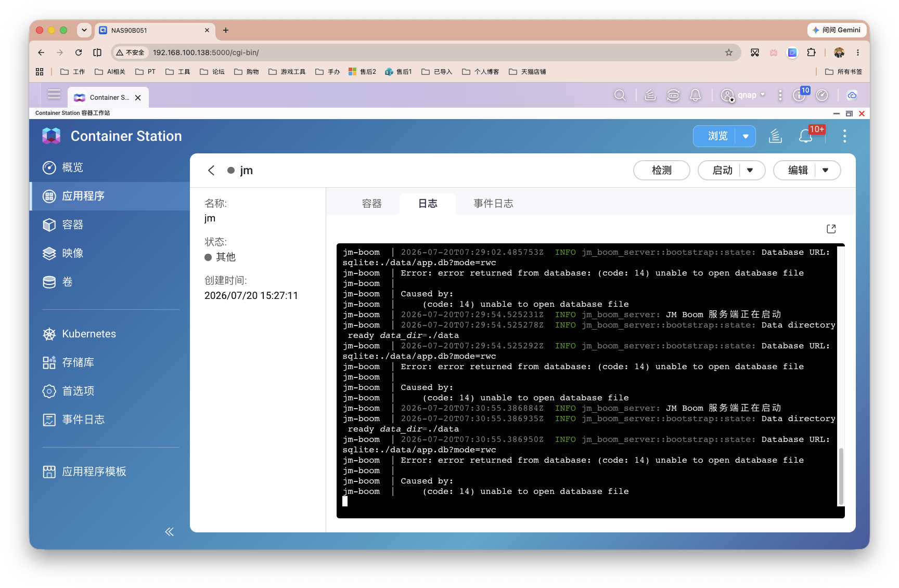This screenshot has width=899, height=588.
Task: Close the NAS90B051 browser tab
Action: point(207,30)
